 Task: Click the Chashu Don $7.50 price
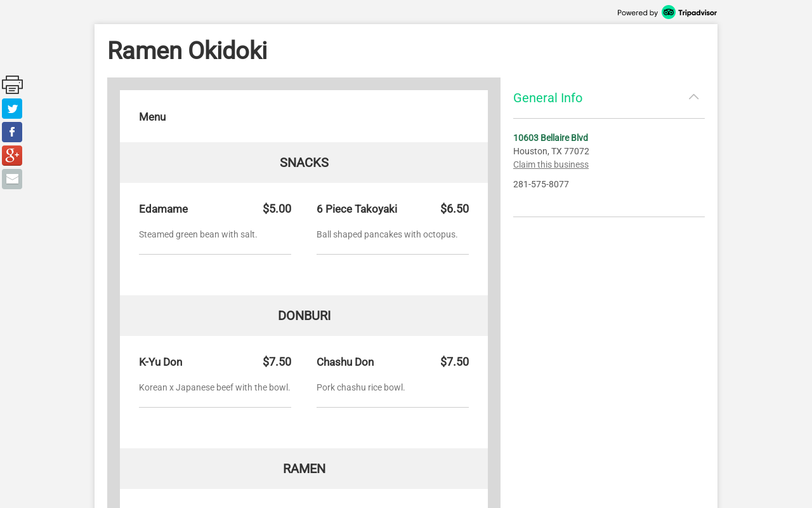tap(454, 362)
